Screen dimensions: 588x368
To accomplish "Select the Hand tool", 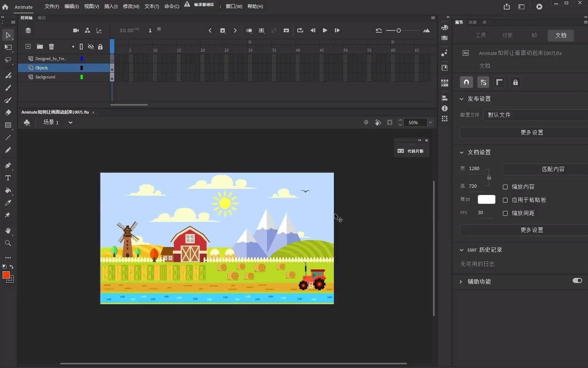I will coord(8,231).
